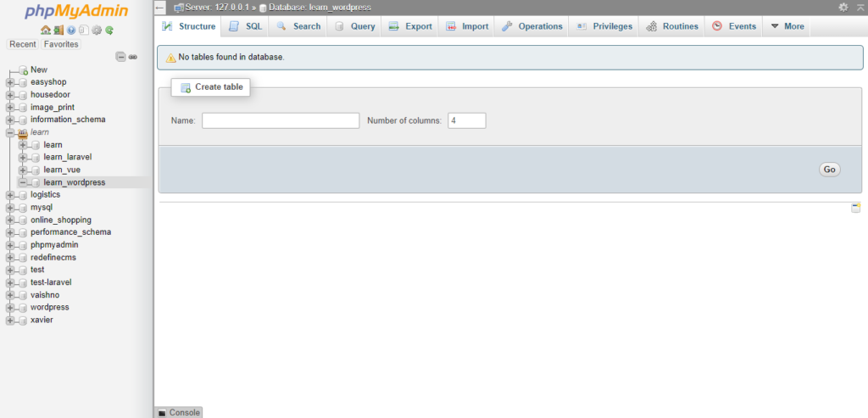
Task: Toggle the link with main panel icon
Action: pos(133,57)
